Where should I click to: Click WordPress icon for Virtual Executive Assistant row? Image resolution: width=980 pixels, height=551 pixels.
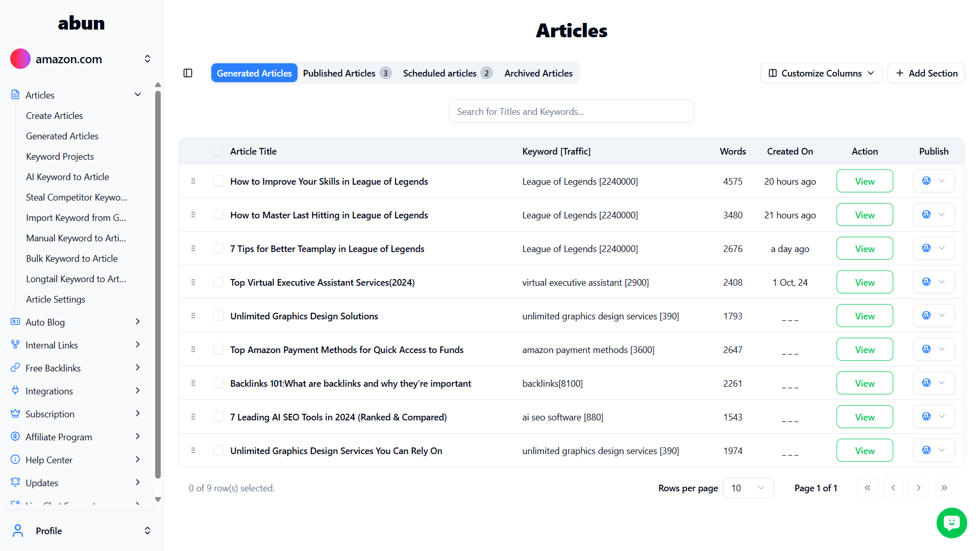(926, 282)
